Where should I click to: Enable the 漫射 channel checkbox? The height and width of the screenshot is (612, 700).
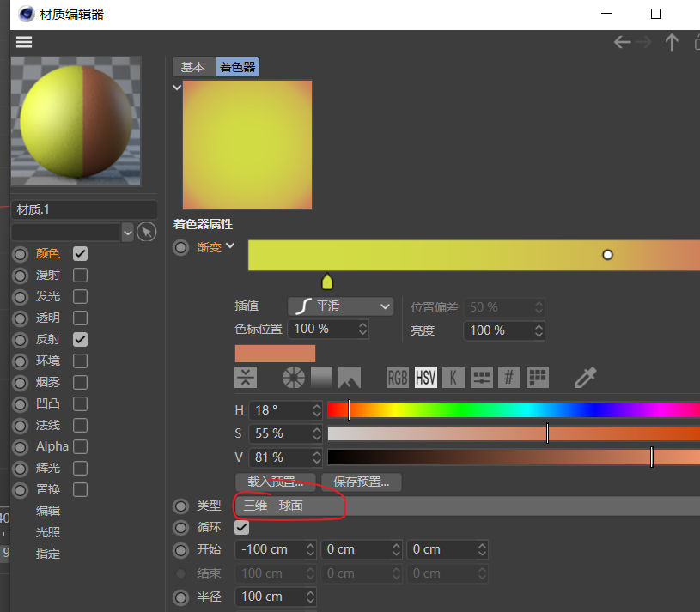click(80, 276)
